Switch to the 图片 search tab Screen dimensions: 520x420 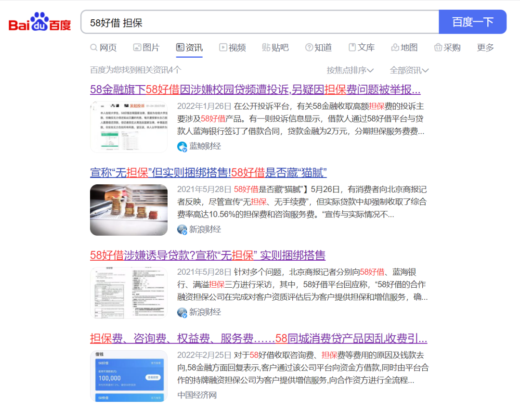[x=146, y=48]
